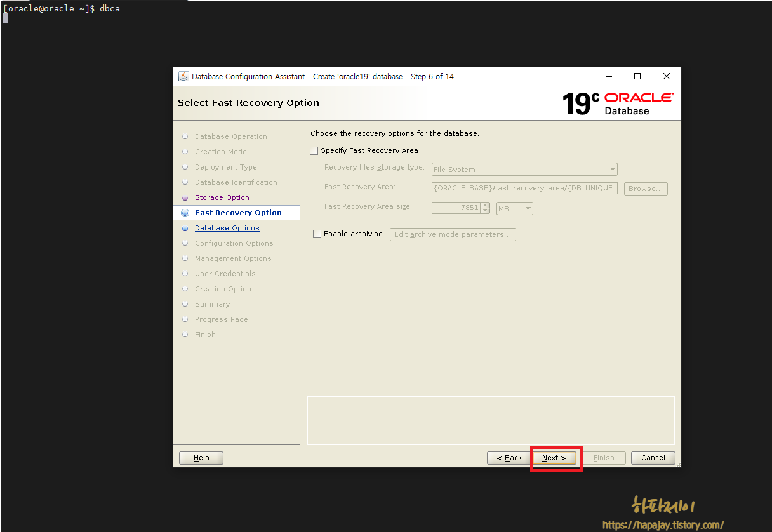Click Finish in the step list
Viewport: 772px width, 532px height.
pyautogui.click(x=205, y=335)
